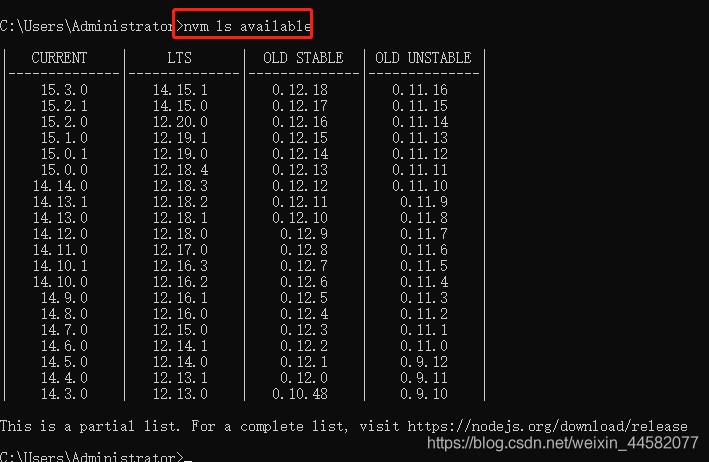Screen dimensions: 709x462
Task: Click the bottom command prompt cursor line
Action: [x=97, y=456]
